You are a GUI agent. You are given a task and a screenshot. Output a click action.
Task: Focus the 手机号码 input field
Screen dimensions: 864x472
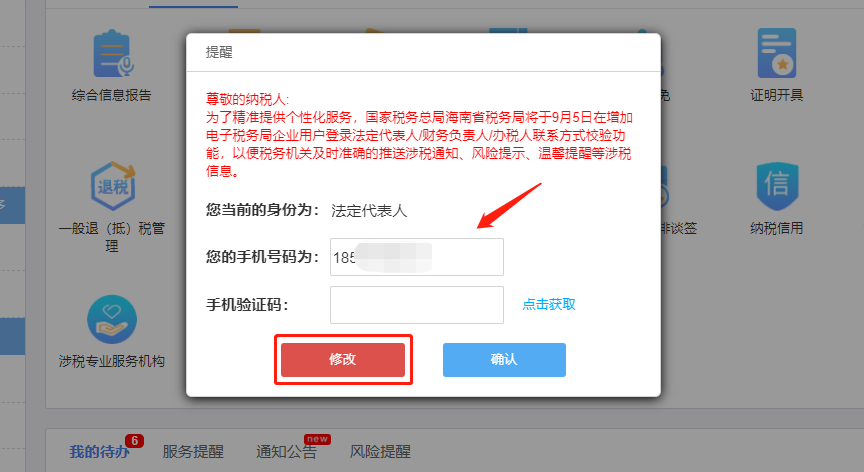417,257
